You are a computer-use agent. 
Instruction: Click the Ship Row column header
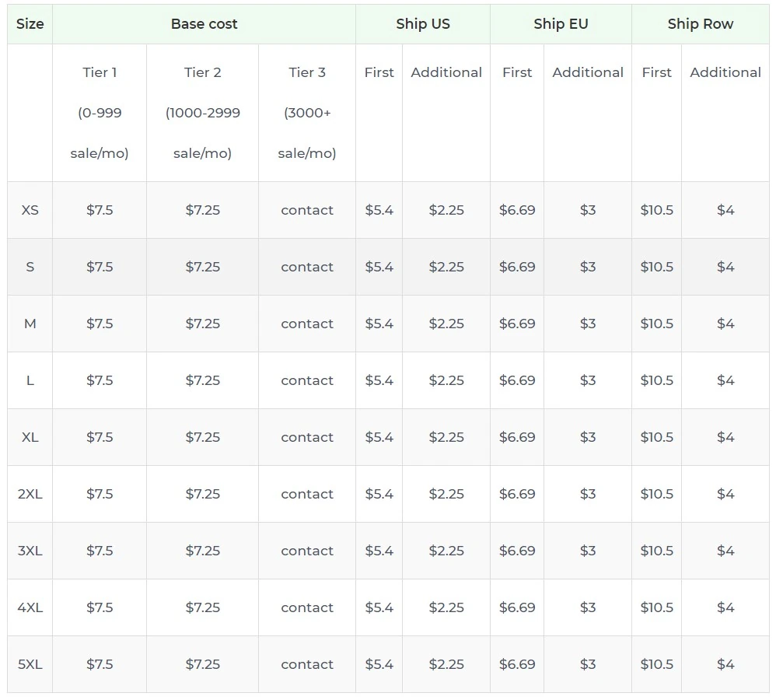[699, 24]
